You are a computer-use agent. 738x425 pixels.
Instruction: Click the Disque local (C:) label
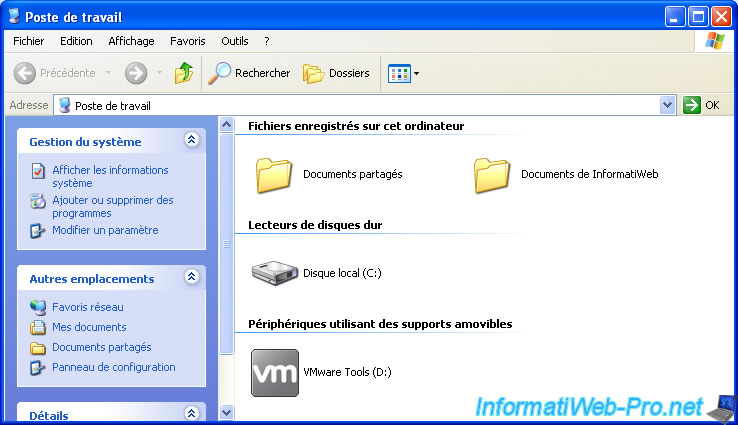[342, 273]
